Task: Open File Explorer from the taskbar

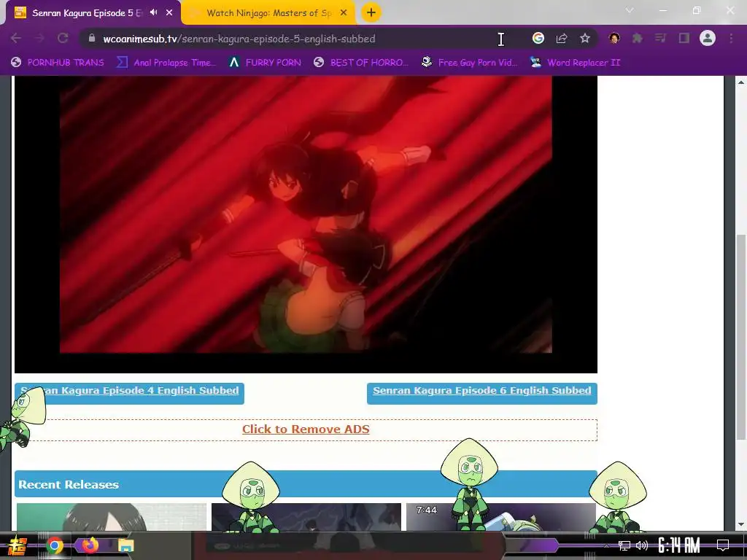Action: pyautogui.click(x=126, y=545)
